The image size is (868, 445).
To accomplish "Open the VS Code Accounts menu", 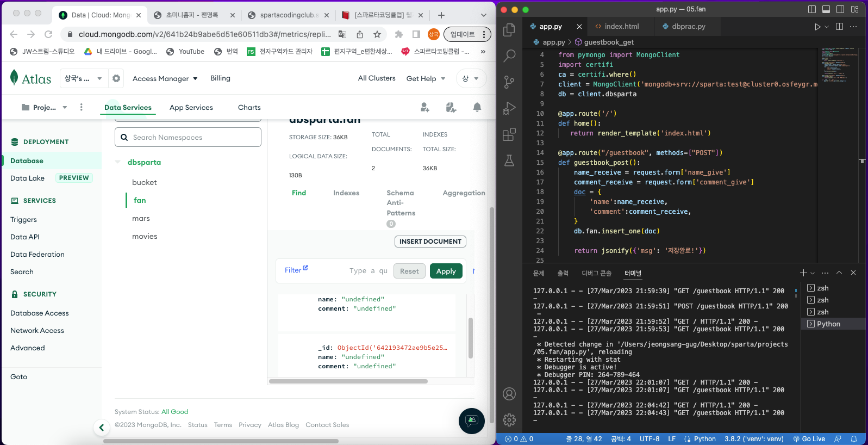I will pyautogui.click(x=509, y=394).
